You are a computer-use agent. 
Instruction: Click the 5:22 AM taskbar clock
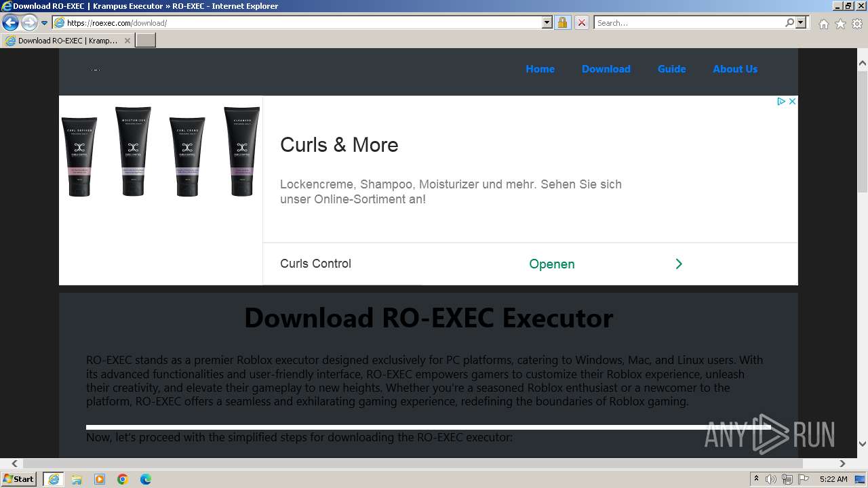pos(833,479)
